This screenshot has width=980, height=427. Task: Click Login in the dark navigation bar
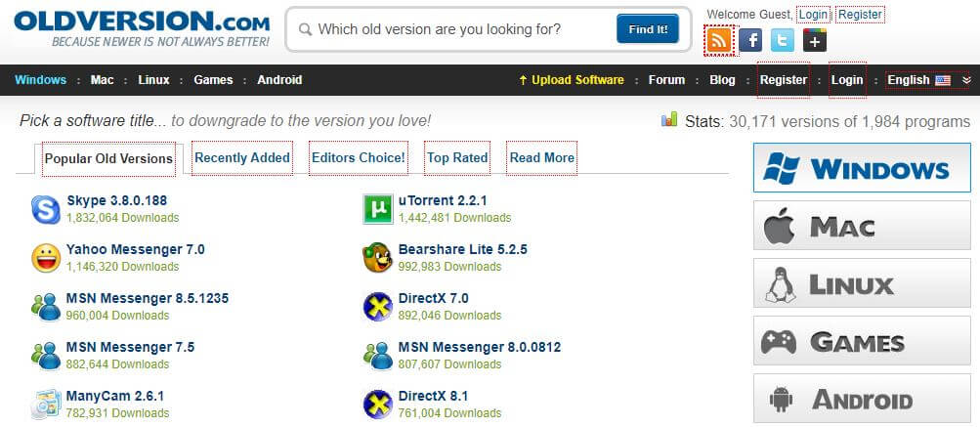coord(847,80)
